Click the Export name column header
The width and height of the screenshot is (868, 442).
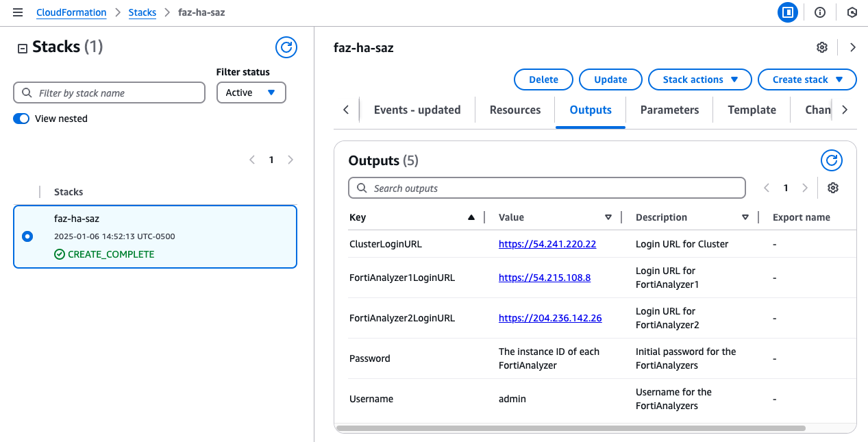[x=802, y=217]
